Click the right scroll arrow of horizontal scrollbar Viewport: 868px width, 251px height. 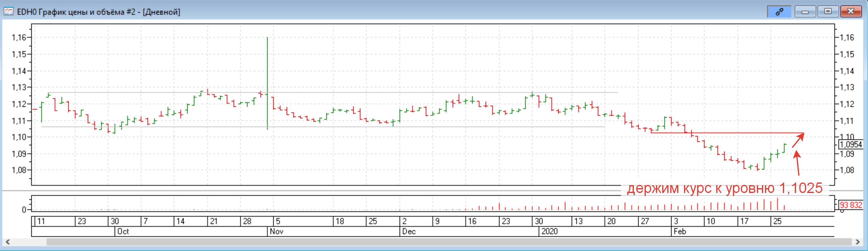(x=858, y=242)
